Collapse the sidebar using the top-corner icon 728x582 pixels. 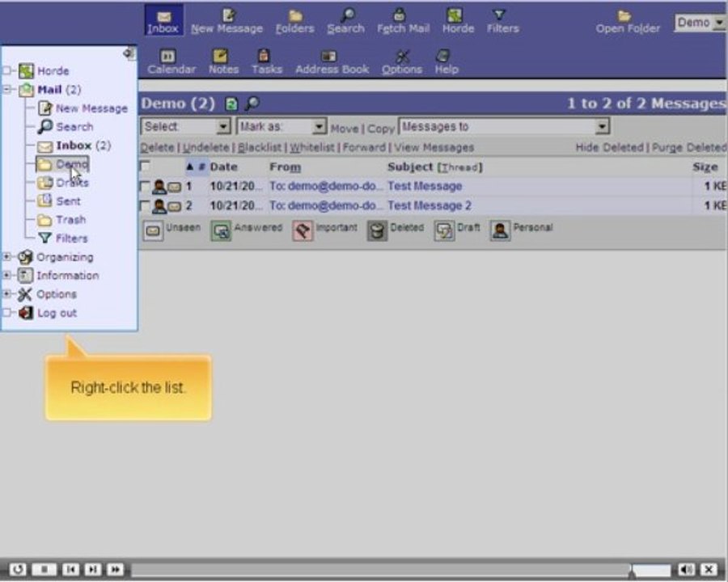click(x=129, y=53)
